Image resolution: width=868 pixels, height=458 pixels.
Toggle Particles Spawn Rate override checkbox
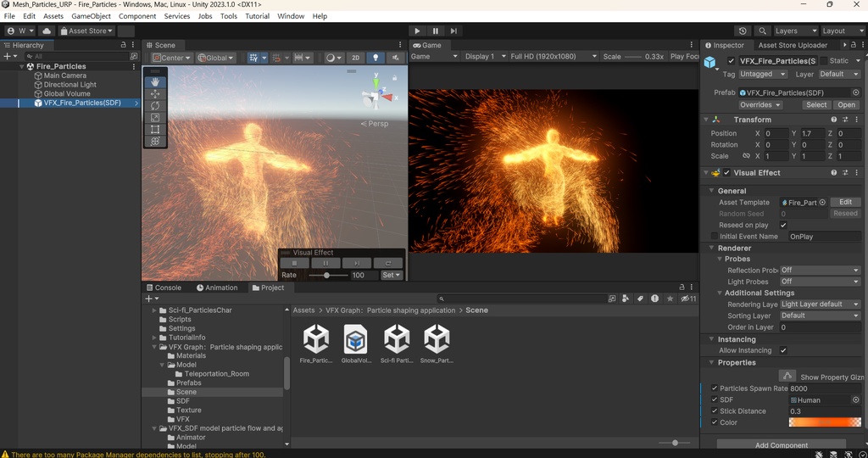(714, 388)
